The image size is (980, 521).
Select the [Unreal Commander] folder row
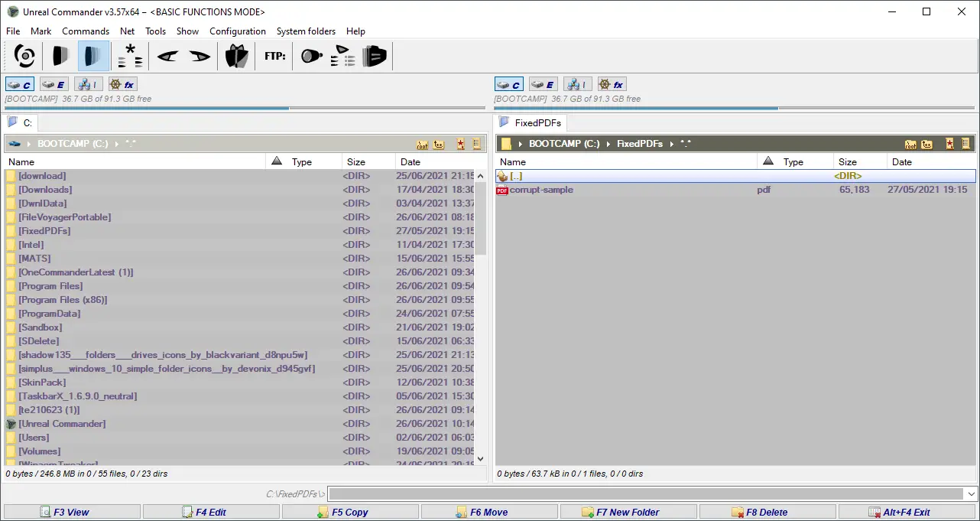point(239,424)
